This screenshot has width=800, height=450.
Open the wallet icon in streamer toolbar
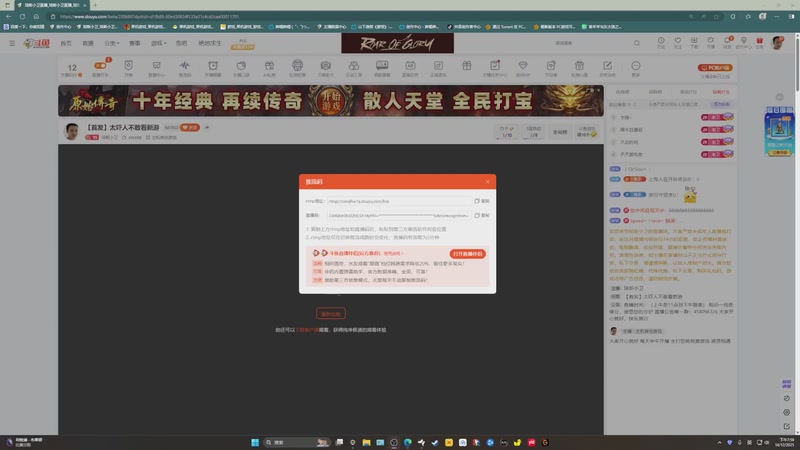click(241, 66)
